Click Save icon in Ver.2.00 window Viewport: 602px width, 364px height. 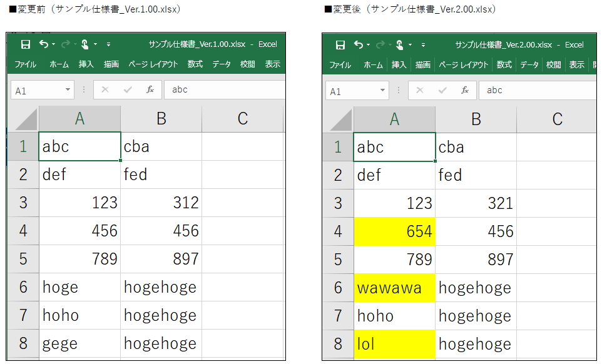coord(340,45)
